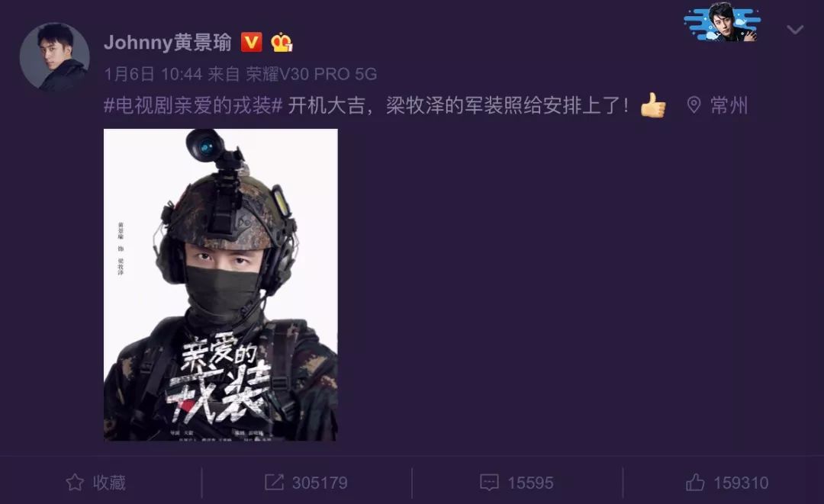Click the orange V verified badge
This screenshot has height=504, width=824.
point(251,42)
